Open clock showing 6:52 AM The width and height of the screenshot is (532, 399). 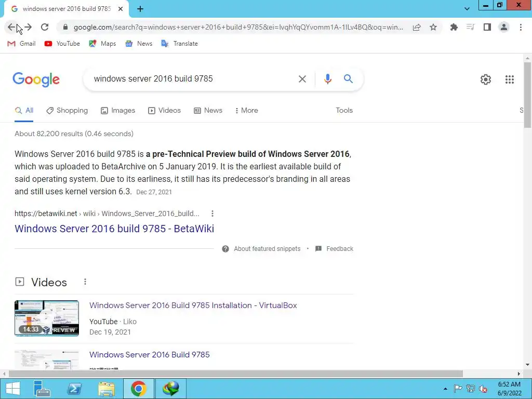point(509,389)
